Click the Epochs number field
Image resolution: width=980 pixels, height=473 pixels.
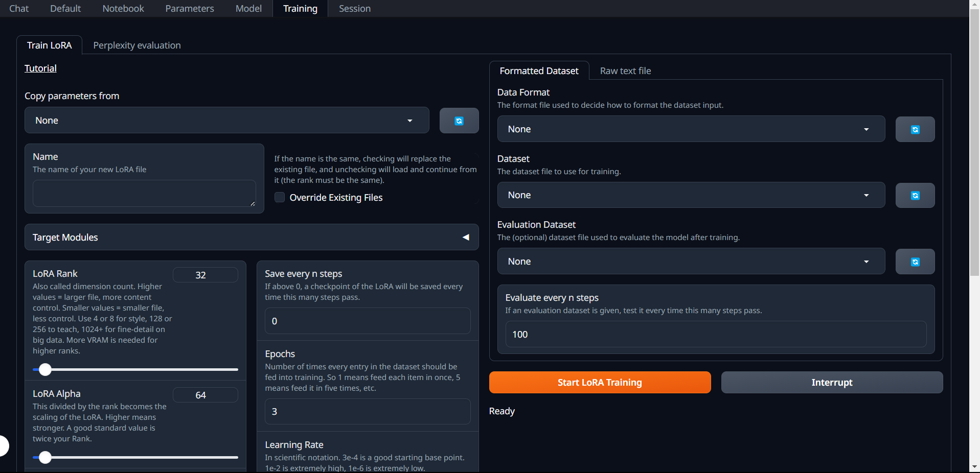[367, 412]
